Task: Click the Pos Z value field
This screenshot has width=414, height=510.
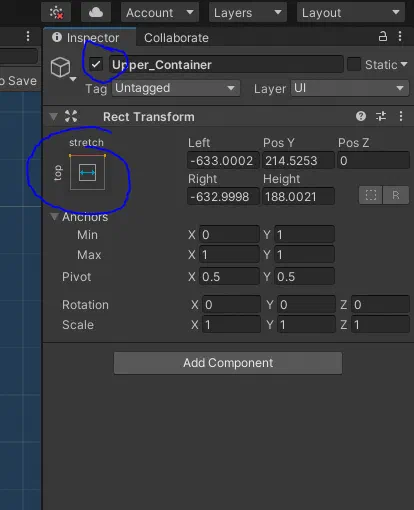Action: pos(373,161)
